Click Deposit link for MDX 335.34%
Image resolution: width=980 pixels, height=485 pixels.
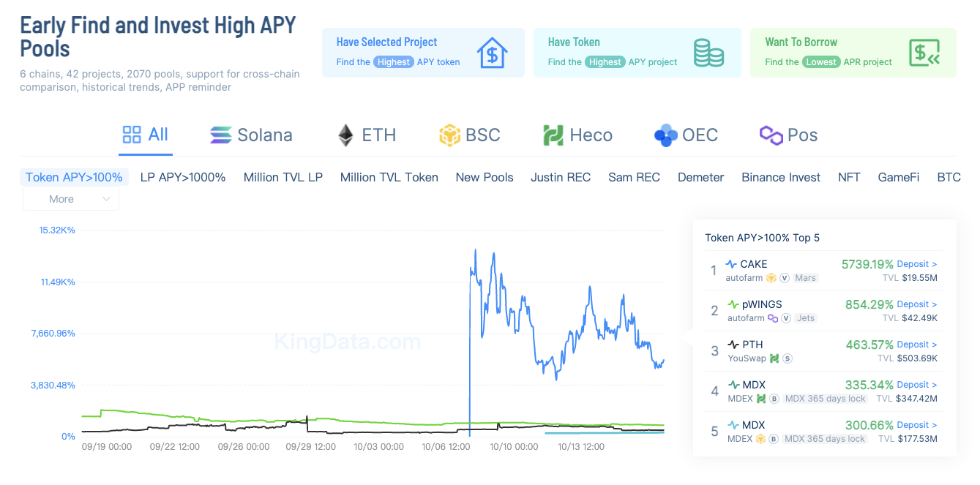[917, 385]
